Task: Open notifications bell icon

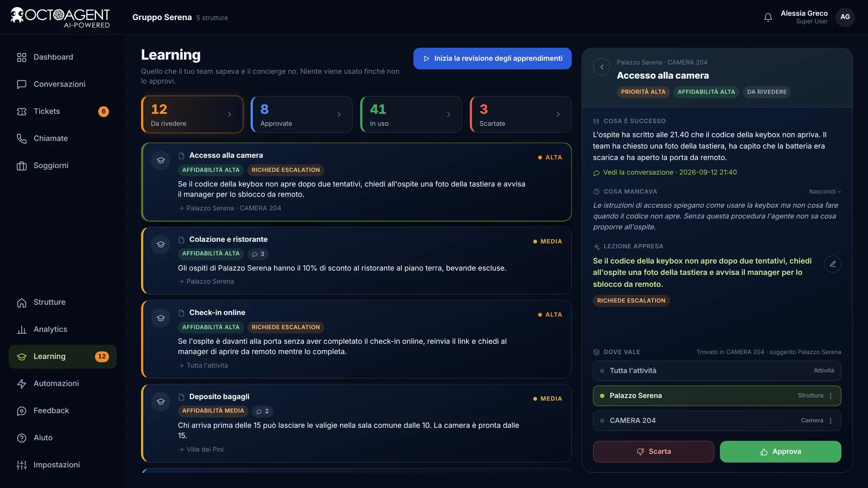Action: [x=768, y=17]
